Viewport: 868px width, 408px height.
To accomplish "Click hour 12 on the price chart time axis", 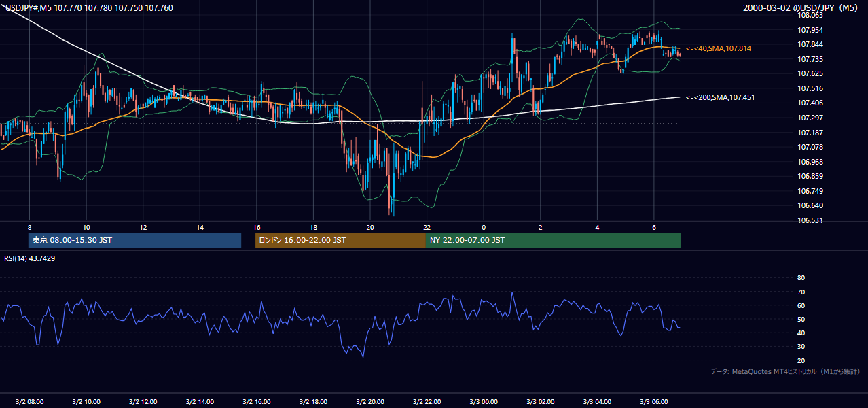I will (143, 227).
